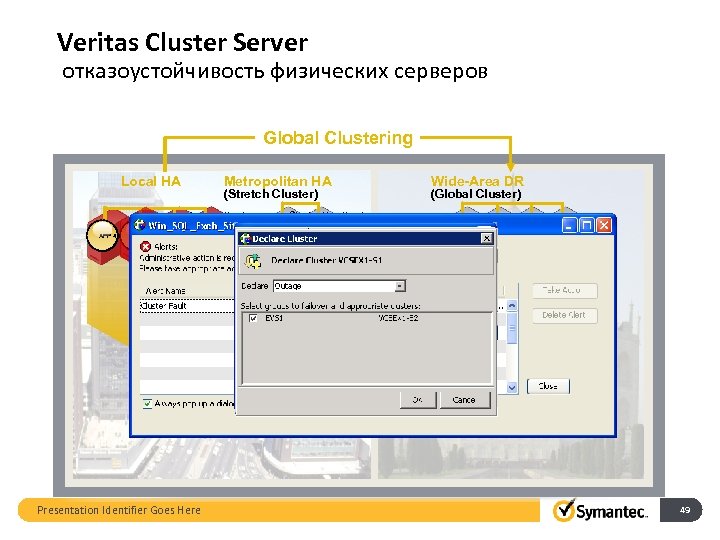Click OK in Declare Cluster dialog

coord(418,400)
